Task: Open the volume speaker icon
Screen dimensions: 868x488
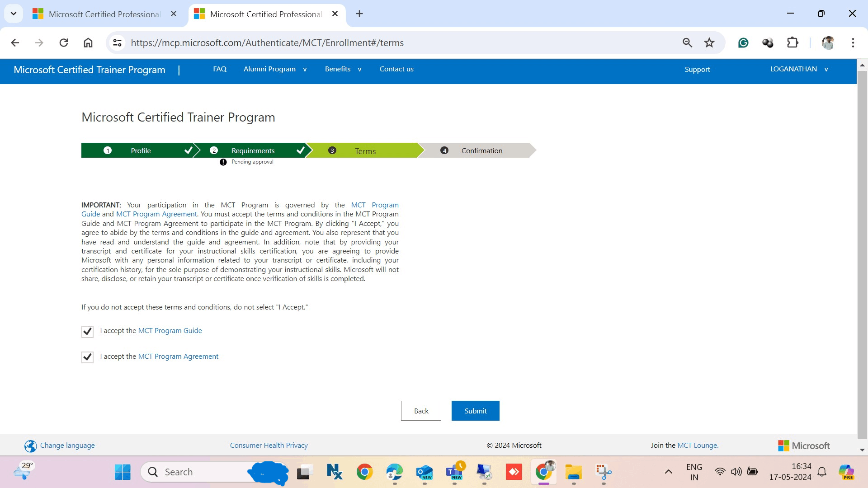Action: tap(736, 472)
